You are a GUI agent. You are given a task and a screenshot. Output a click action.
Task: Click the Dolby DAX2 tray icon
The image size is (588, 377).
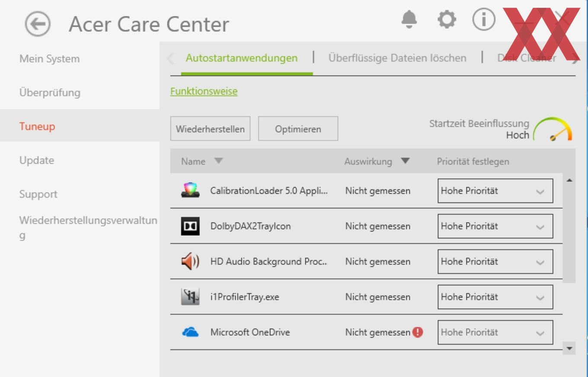(x=190, y=226)
